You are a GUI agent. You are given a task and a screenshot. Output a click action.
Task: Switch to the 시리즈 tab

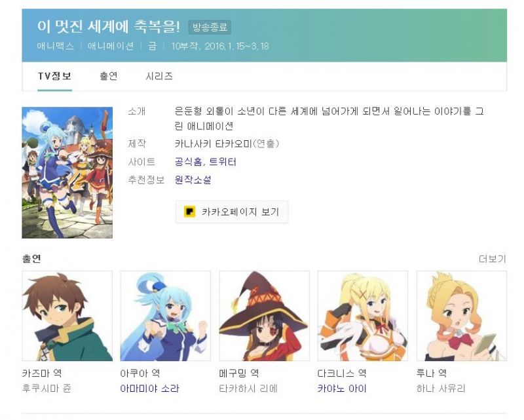(x=159, y=76)
